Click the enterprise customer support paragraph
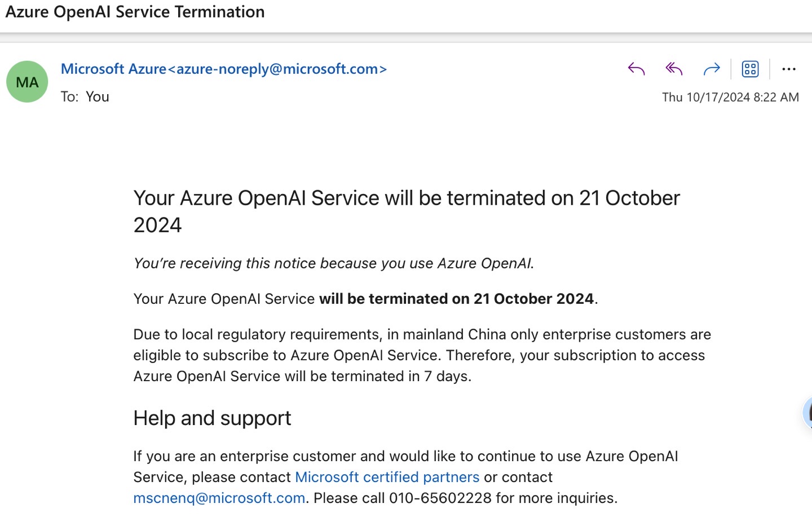 coord(405,456)
